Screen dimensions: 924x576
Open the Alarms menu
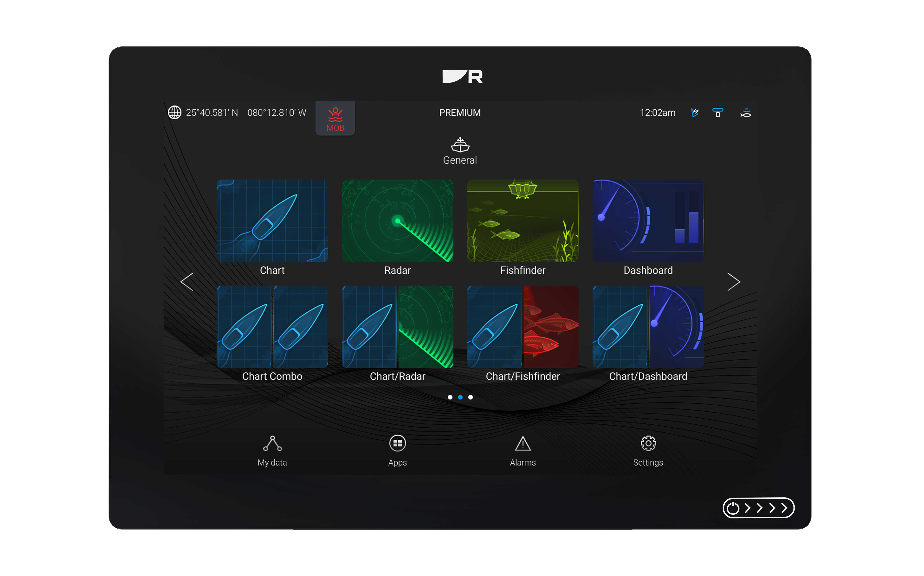tap(523, 451)
